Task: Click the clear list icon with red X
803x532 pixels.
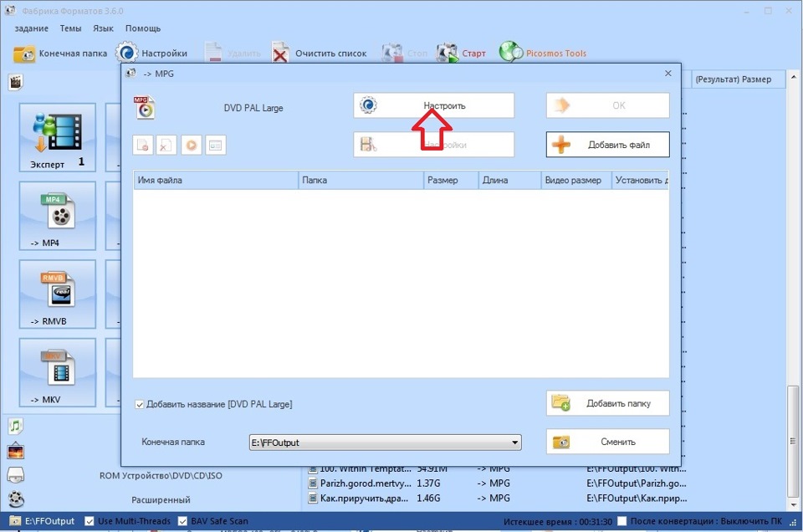Action: tap(166, 146)
